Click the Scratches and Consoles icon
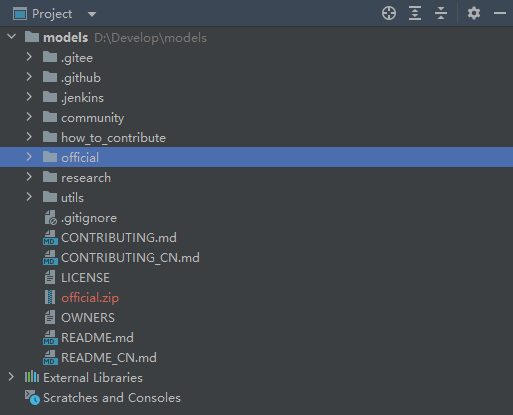Screen dimensions: 513x415 pos(32,397)
